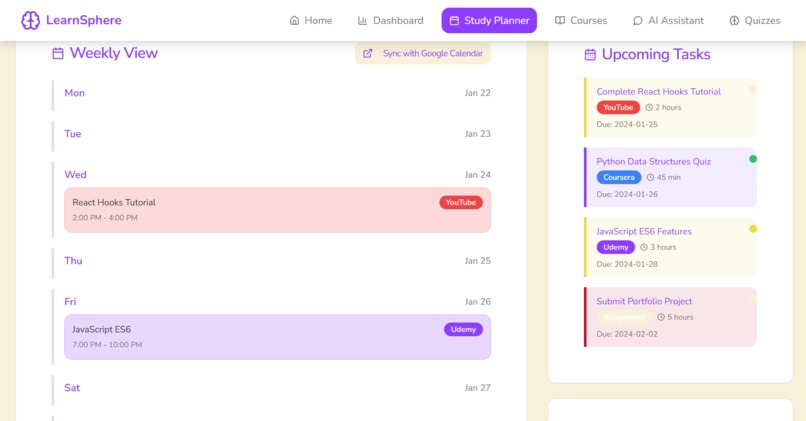Open the Home tab
The image size is (806, 421).
(x=310, y=21)
